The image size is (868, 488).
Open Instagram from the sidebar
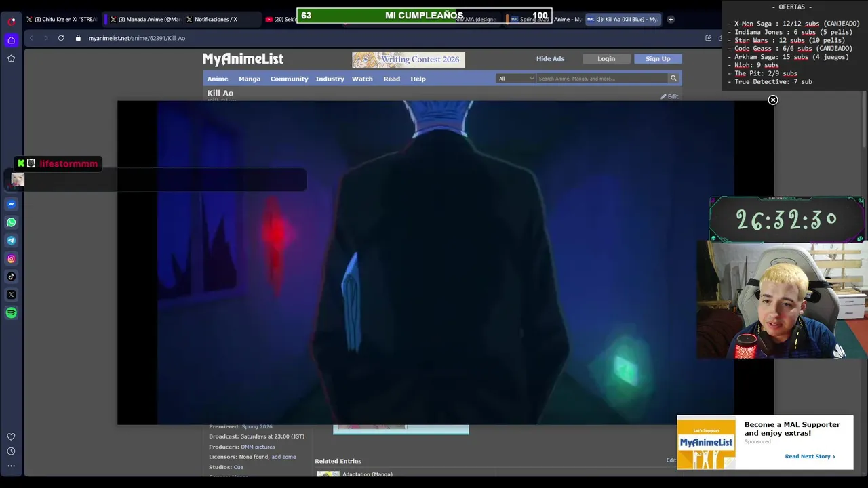point(12,258)
